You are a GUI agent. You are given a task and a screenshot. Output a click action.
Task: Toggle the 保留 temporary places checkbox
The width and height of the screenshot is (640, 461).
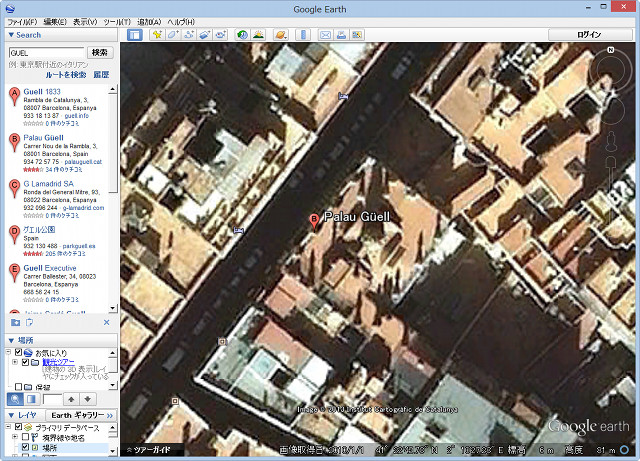pos(18,386)
